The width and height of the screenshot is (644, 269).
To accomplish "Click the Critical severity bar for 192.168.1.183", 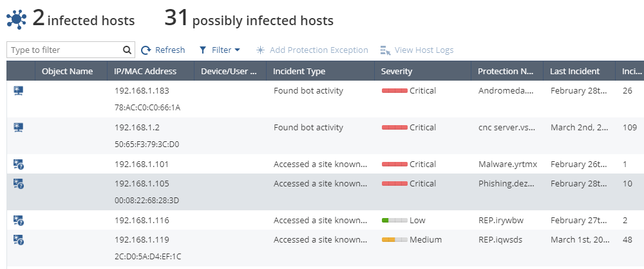I will [x=395, y=91].
